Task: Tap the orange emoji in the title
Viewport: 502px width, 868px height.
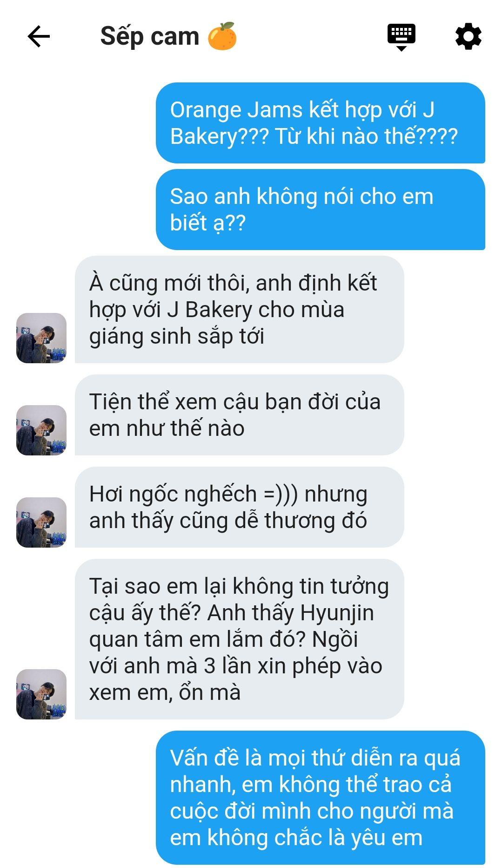Action: pos(222,36)
